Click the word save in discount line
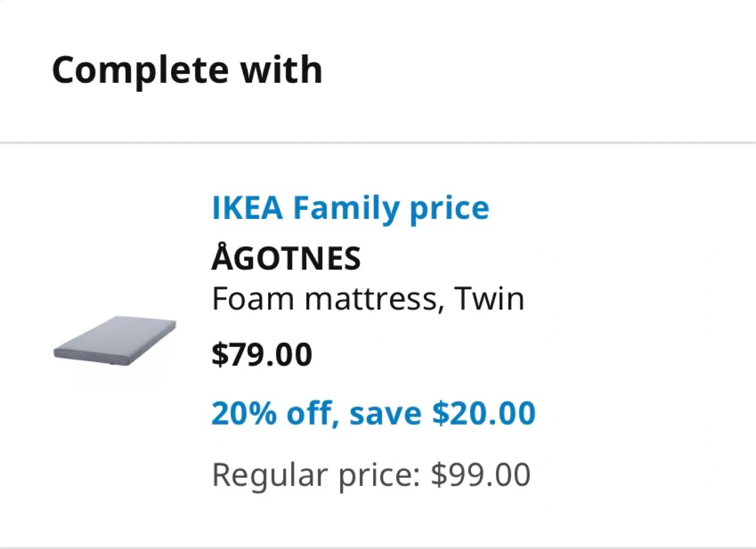 (x=385, y=413)
